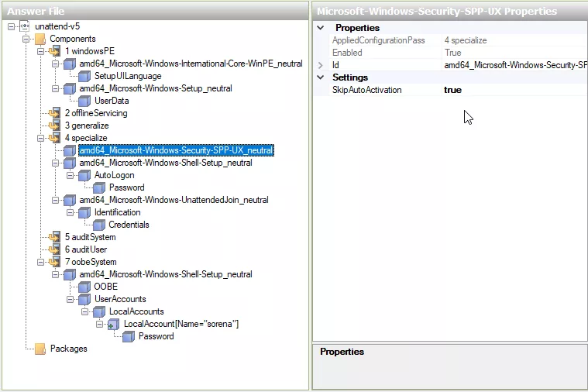Click the OOBE cube icon
This screenshot has width=588, height=392.
click(x=84, y=286)
